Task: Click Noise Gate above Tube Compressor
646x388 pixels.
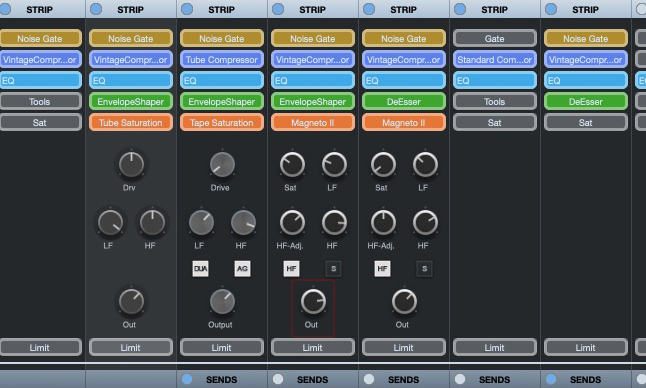Action: 222,39
